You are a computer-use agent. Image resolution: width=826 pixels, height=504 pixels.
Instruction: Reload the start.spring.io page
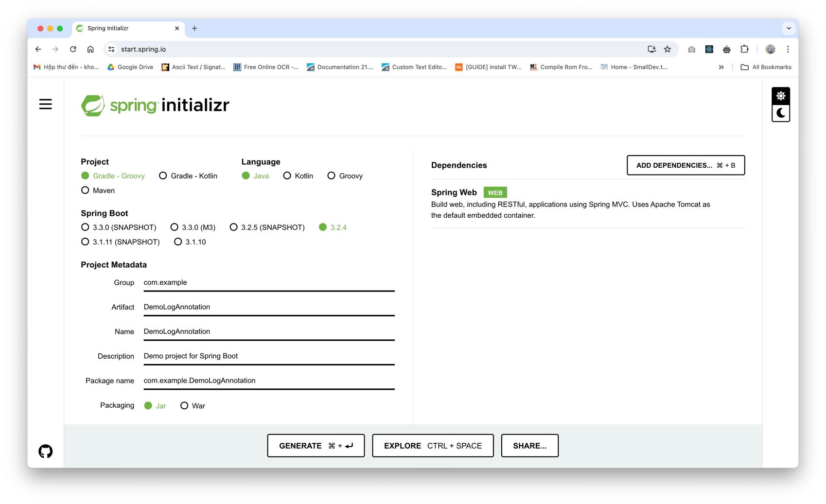[73, 49]
